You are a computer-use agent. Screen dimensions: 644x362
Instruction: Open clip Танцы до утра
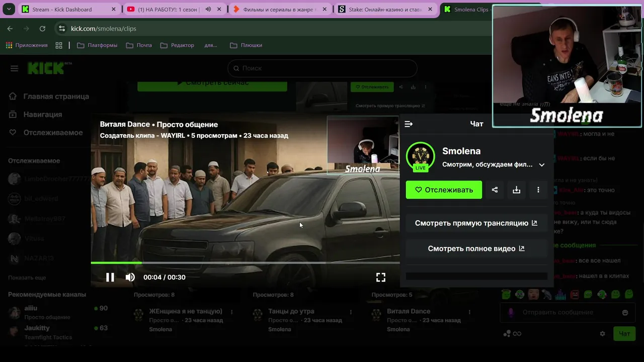tap(291, 311)
